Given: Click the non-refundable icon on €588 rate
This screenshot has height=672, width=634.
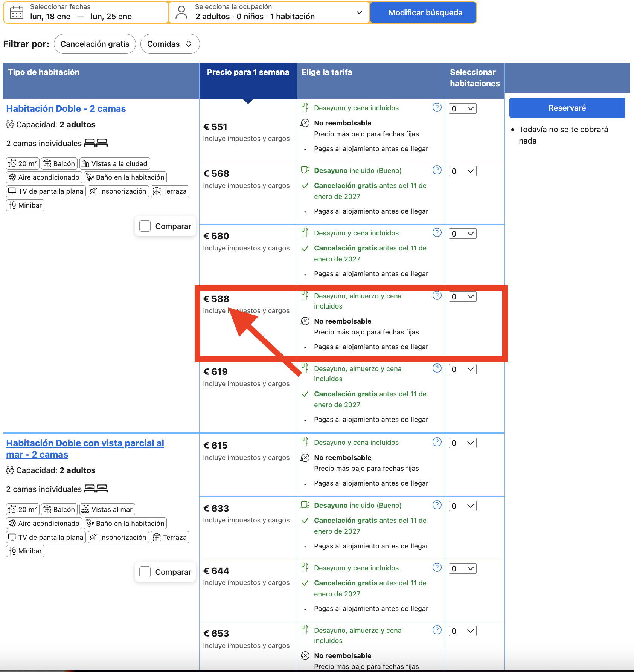Looking at the screenshot, I should click(305, 321).
